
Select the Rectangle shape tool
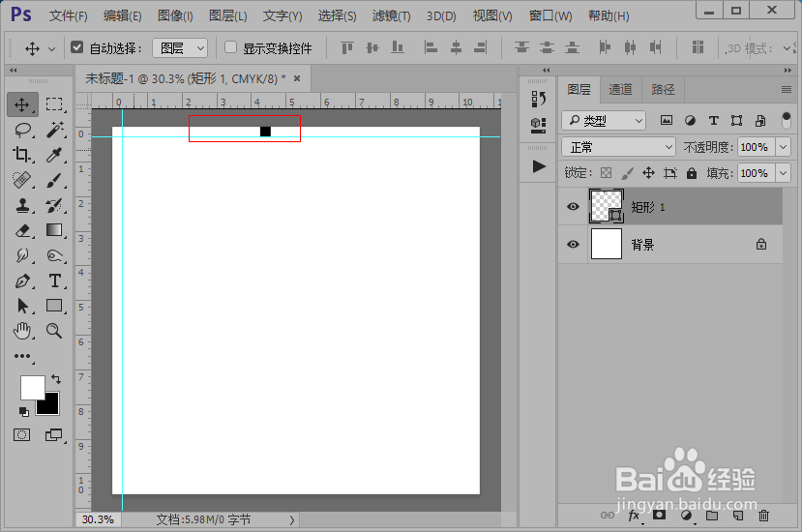click(x=54, y=306)
